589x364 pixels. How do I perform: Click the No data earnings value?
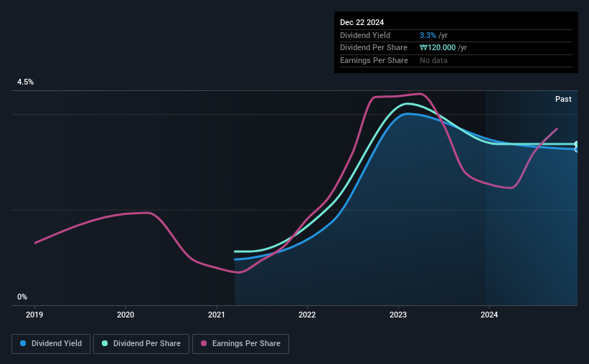coord(433,60)
